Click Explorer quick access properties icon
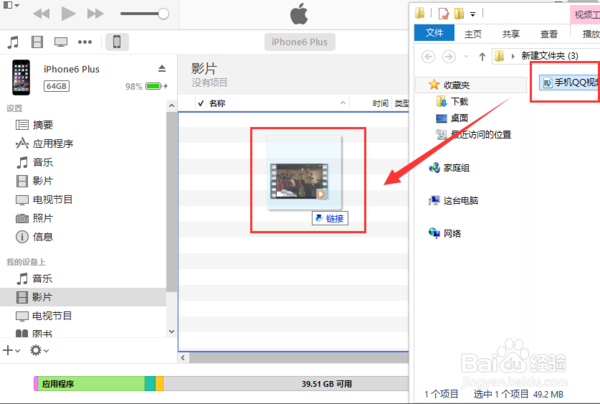 443,14
